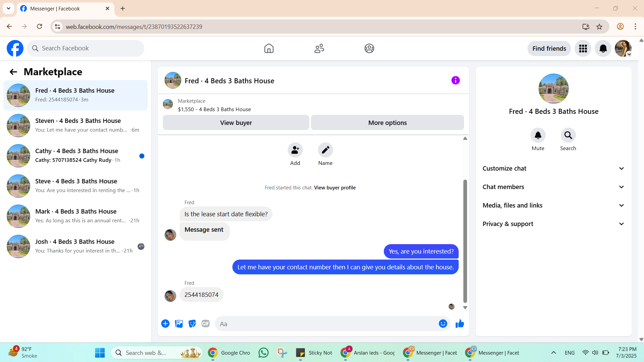Viewport: 644px width, 362px height.
Task: Reload the browser page
Action: (40, 27)
